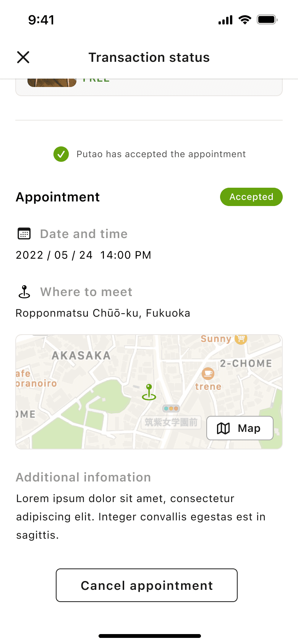This screenshot has width=298, height=644.
Task: Open the full Map view button
Action: point(240,428)
